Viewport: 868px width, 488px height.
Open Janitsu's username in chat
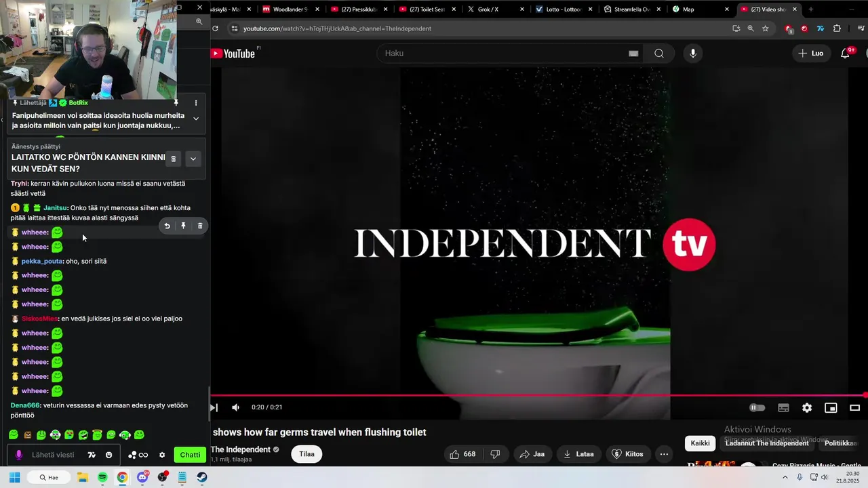click(x=56, y=208)
